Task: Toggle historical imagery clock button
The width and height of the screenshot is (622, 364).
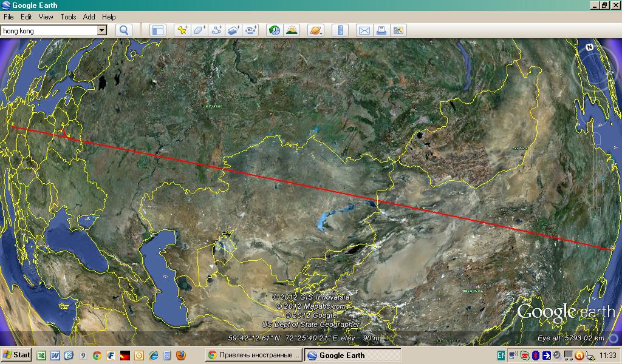Action: pyautogui.click(x=275, y=30)
